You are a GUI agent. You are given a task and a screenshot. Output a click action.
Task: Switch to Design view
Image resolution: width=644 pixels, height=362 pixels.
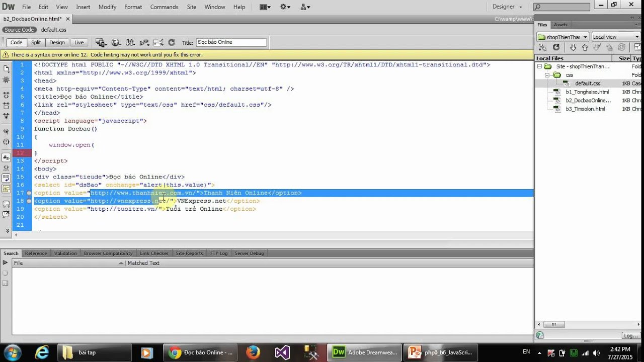pyautogui.click(x=57, y=43)
